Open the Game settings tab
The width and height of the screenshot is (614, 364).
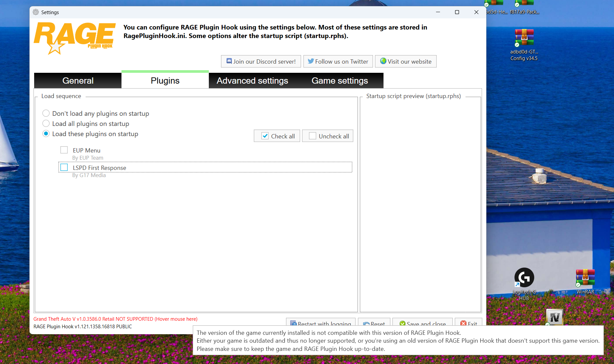[x=340, y=81]
